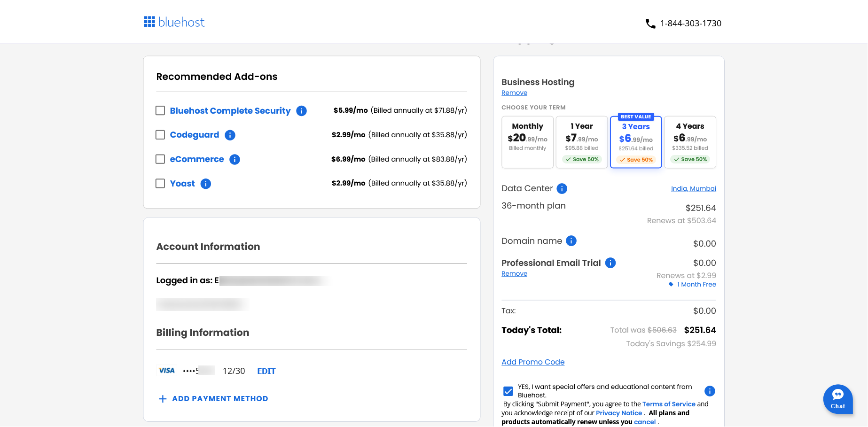Enable Bluehost Complete Security add-on checkbox
This screenshot has height=427, width=868.
pyautogui.click(x=160, y=110)
